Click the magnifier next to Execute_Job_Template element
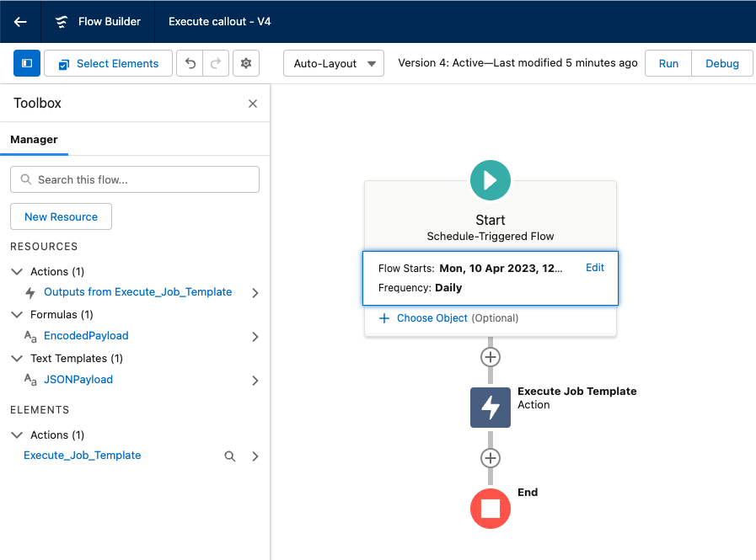Viewport: 756px width, 560px height. click(x=229, y=456)
